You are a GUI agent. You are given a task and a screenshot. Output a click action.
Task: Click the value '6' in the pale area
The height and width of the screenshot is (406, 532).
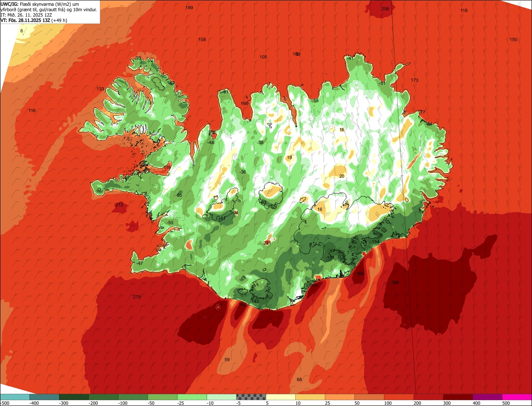tap(22, 31)
